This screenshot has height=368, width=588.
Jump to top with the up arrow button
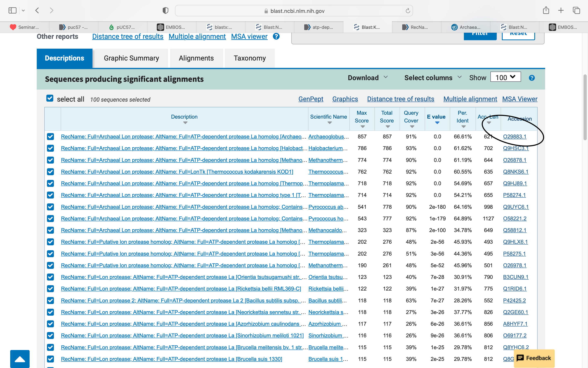[x=20, y=359]
